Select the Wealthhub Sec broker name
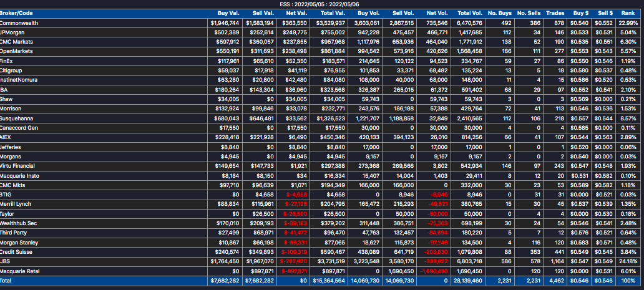The height and width of the screenshot is (290, 644). click(x=17, y=223)
